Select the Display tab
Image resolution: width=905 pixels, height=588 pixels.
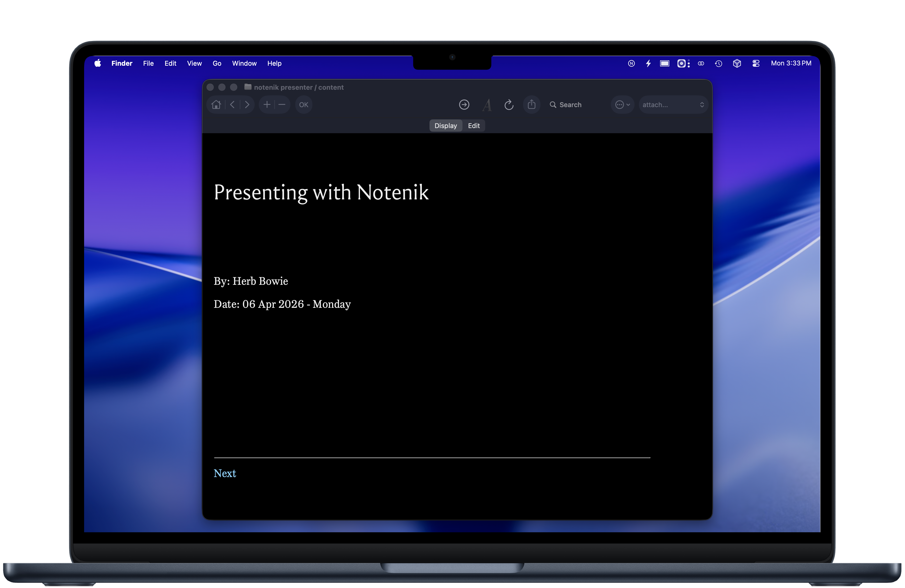tap(445, 126)
